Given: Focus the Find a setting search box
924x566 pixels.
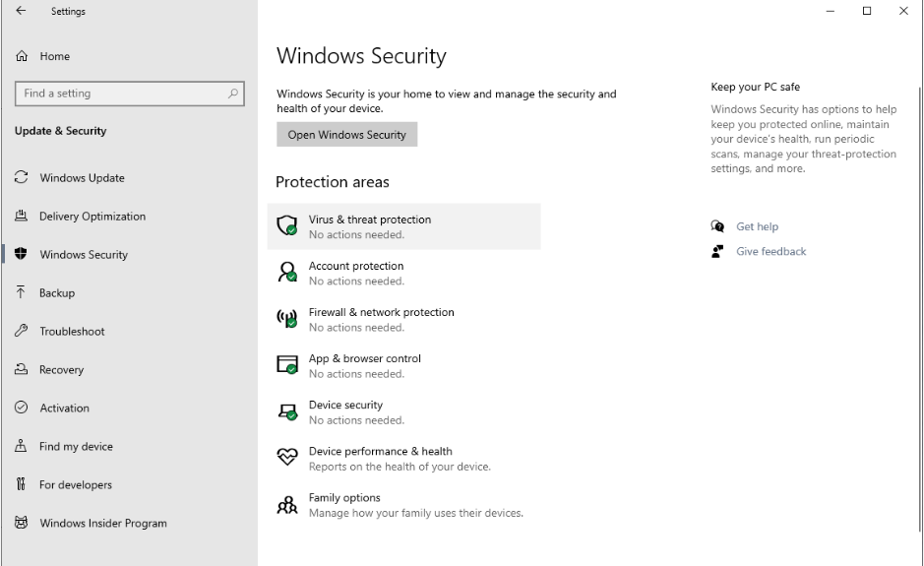Looking at the screenshot, I should click(x=118, y=94).
